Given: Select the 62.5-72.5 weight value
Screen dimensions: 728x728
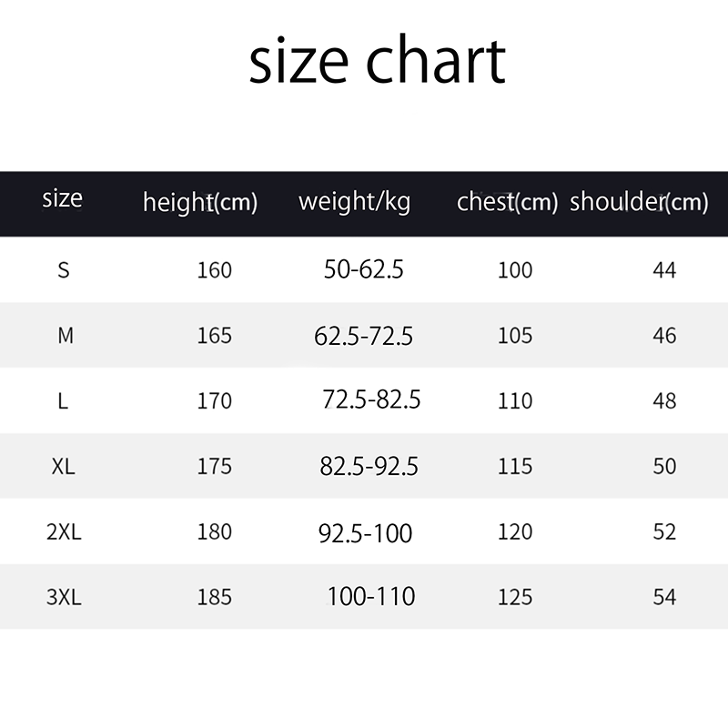Looking at the screenshot, I should point(364,337).
